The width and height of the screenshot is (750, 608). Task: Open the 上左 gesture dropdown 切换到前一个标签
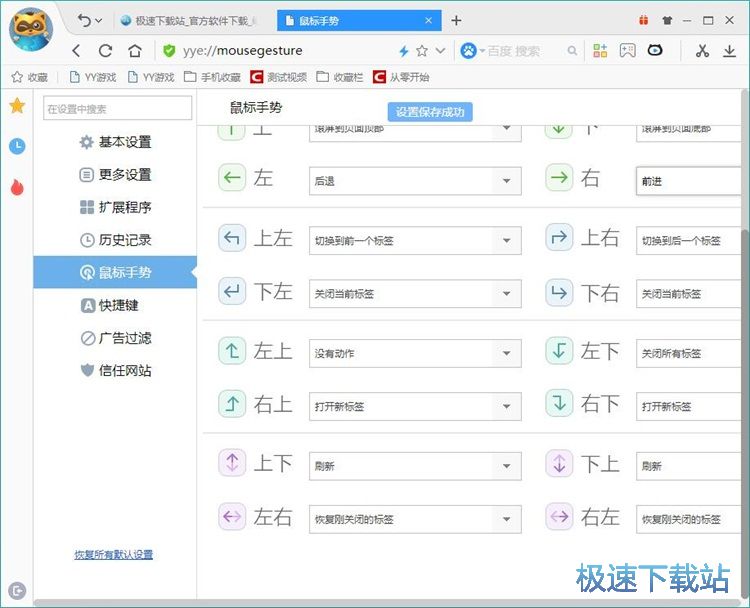point(415,241)
